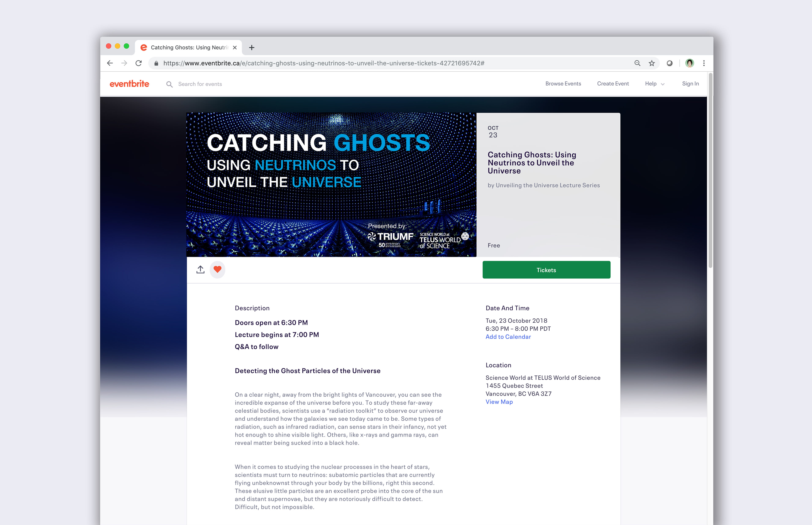Screen dimensions: 812x525
Task: Click 'Science World at TELUS World of Science' text
Action: pyautogui.click(x=543, y=377)
